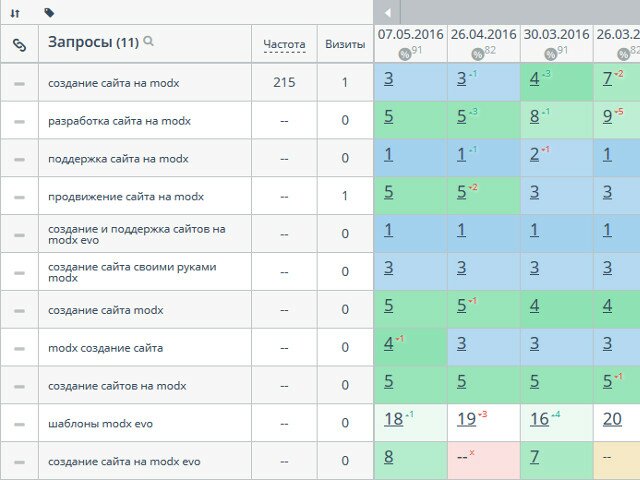Image resolution: width=640 pixels, height=480 pixels.
Task: Sort by Визиты column header
Action: pos(345,44)
